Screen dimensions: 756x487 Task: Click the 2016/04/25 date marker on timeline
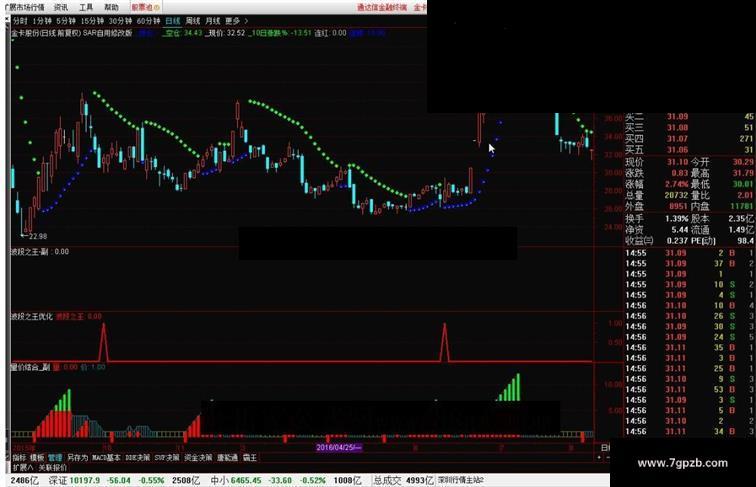338,447
